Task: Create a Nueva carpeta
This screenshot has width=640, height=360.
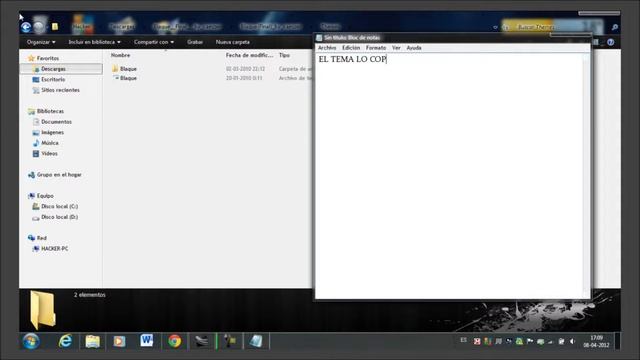Action: coord(233,42)
